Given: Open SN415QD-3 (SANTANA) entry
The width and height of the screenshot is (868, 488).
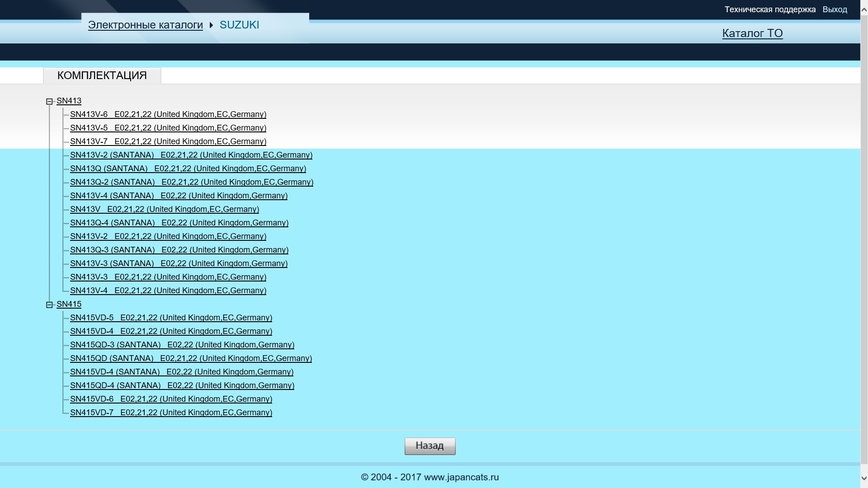Looking at the screenshot, I should [182, 345].
